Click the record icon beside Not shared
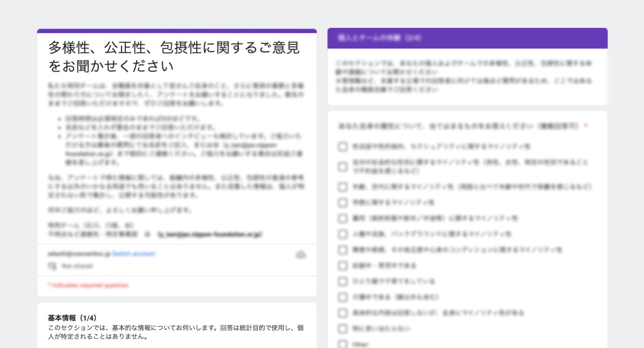The width and height of the screenshot is (644, 348). pyautogui.click(x=52, y=266)
